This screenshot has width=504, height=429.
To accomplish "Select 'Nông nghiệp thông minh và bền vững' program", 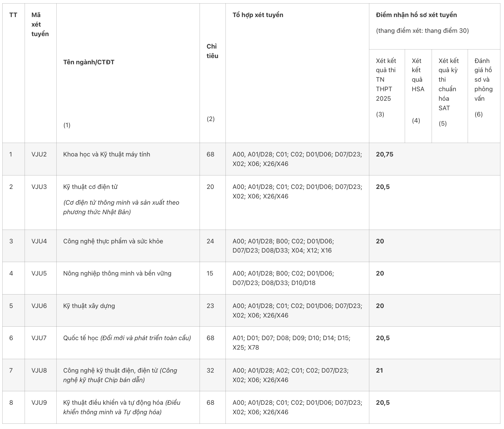I will (x=117, y=274).
